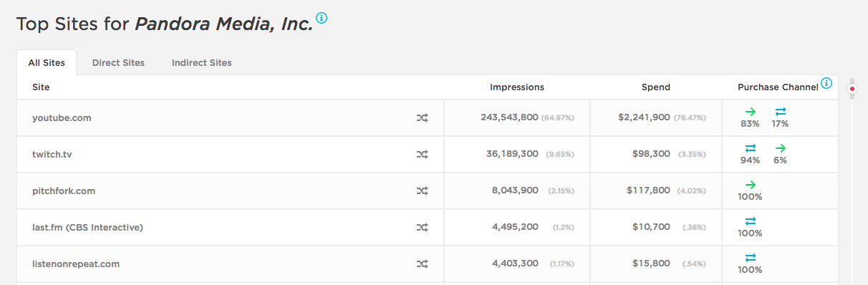Click blue indirect arrows for twitch.tv 94%

(751, 148)
